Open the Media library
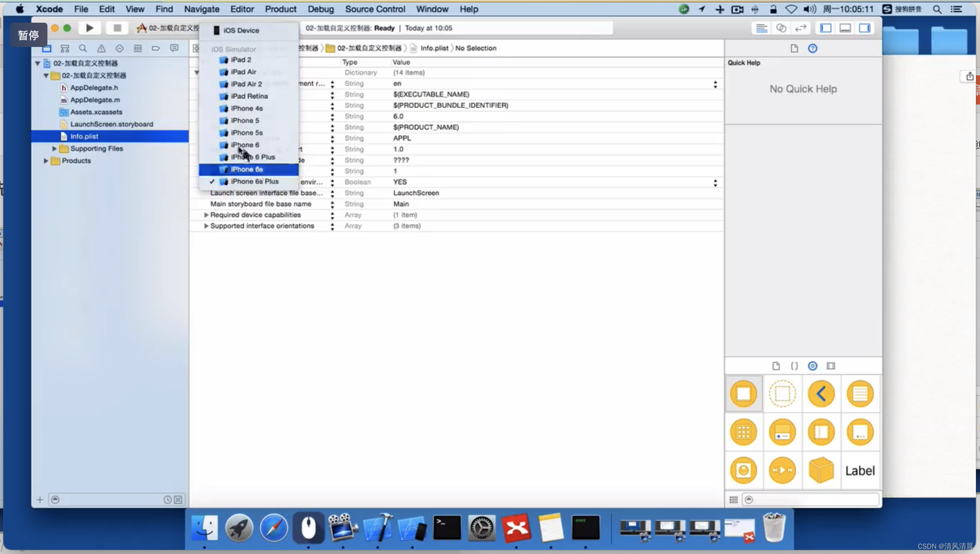Viewport: 980px width, 554px height. point(831,366)
